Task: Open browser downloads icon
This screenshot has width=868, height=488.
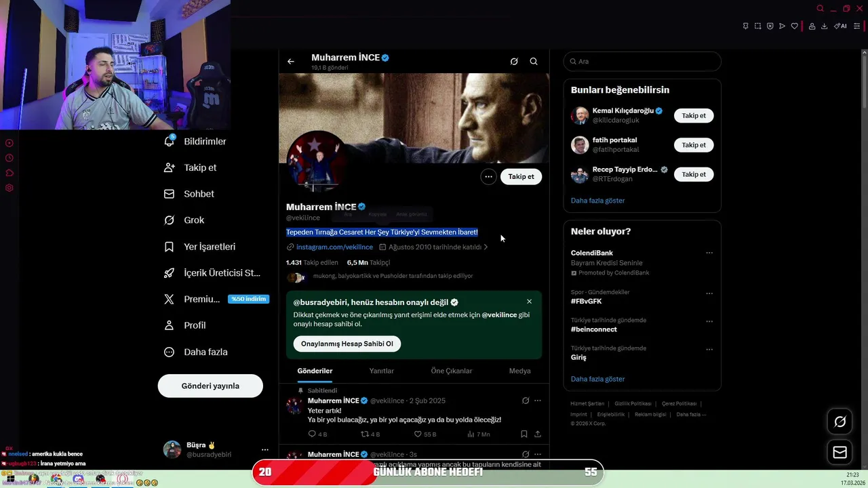Action: [x=824, y=26]
